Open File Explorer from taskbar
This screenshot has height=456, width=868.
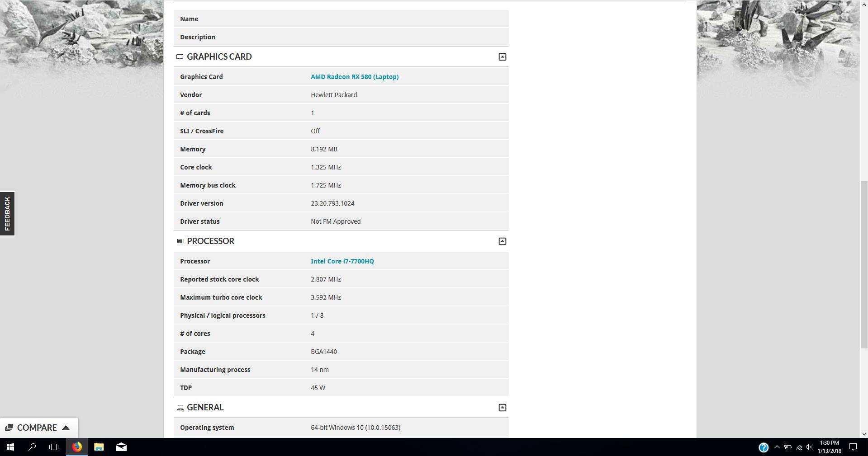pyautogui.click(x=99, y=447)
